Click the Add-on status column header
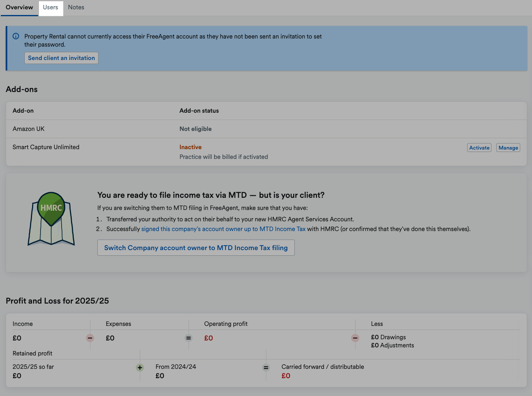532x396 pixels. pyautogui.click(x=199, y=111)
